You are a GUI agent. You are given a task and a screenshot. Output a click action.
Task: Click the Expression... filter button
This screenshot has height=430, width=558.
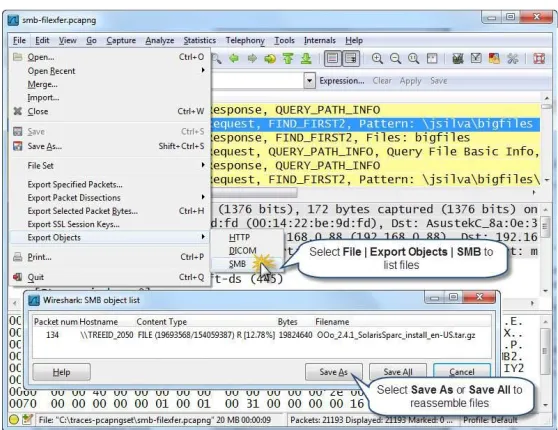[342, 81]
